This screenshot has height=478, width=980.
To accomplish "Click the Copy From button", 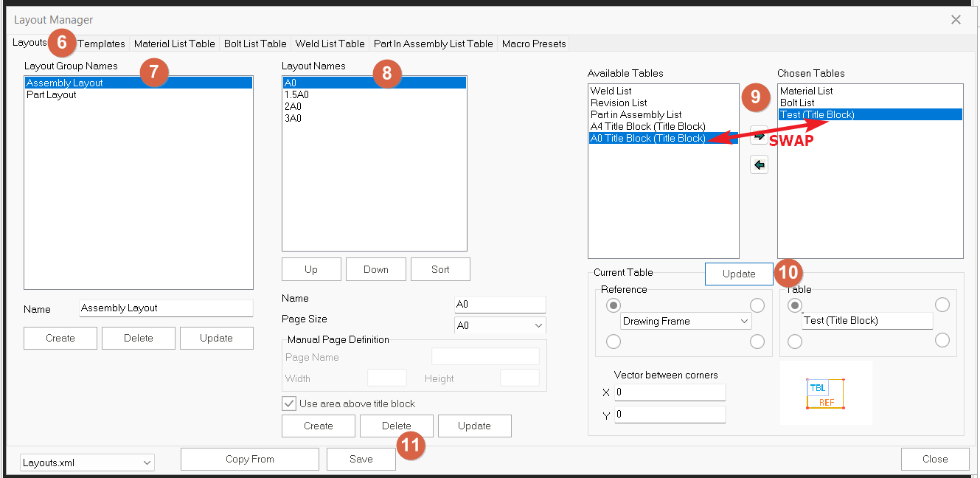I will click(249, 459).
